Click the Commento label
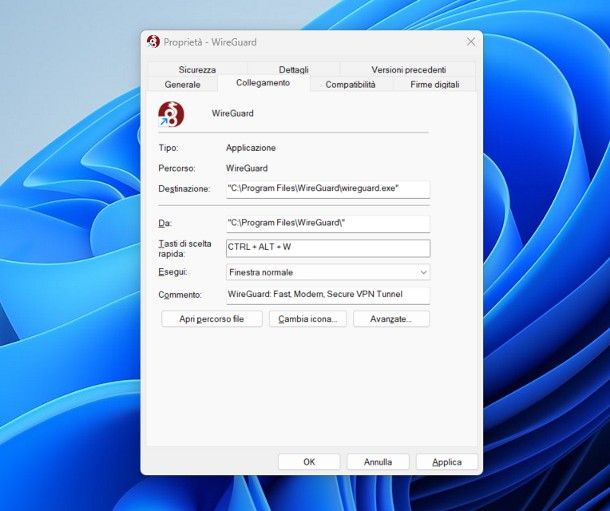This screenshot has width=610, height=511. pos(180,295)
